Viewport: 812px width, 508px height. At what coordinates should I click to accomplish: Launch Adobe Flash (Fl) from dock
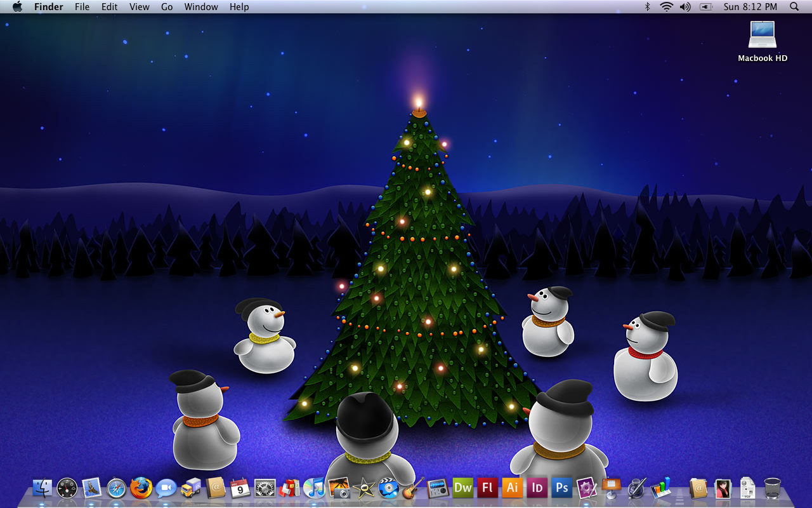coord(488,488)
